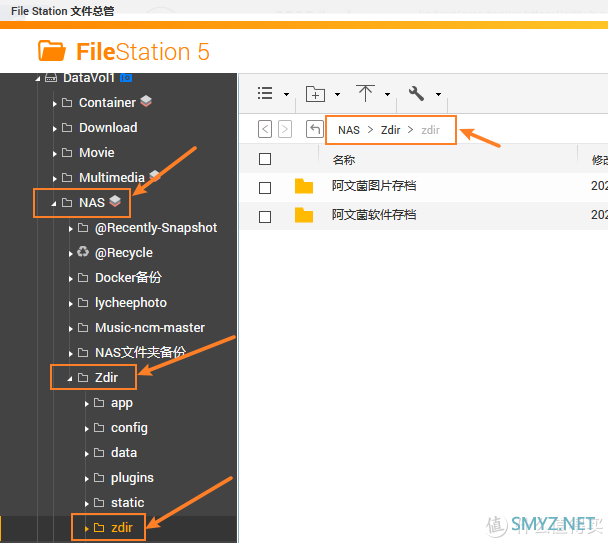Click the 阿文菌图片存档 folder icon
The height and width of the screenshot is (543, 608).
(304, 186)
